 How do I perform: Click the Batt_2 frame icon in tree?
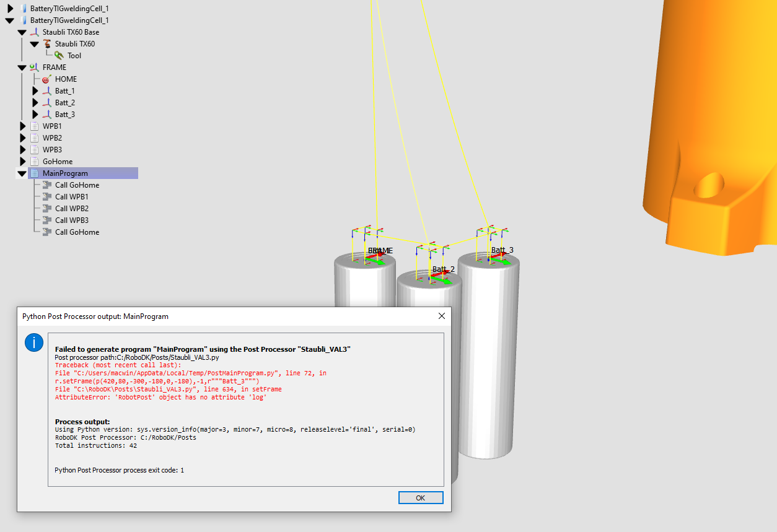point(46,103)
